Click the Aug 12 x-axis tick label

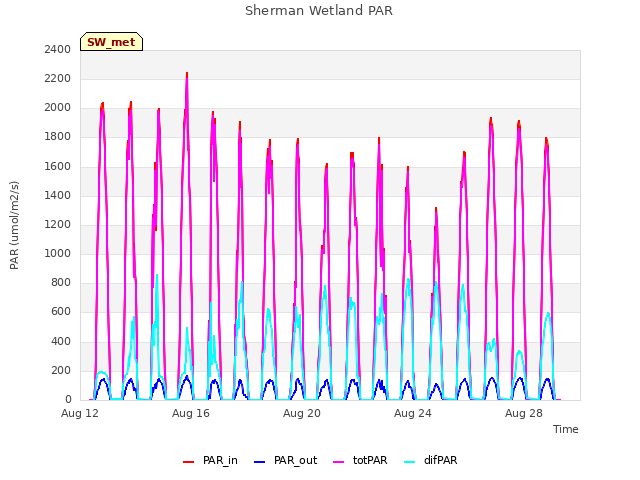(x=80, y=413)
